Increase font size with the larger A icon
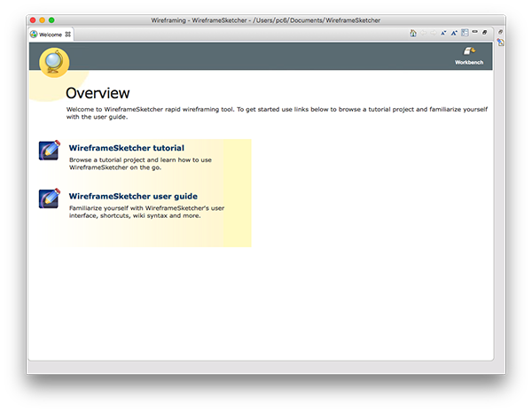This screenshot has width=532, height=412. pyautogui.click(x=454, y=33)
